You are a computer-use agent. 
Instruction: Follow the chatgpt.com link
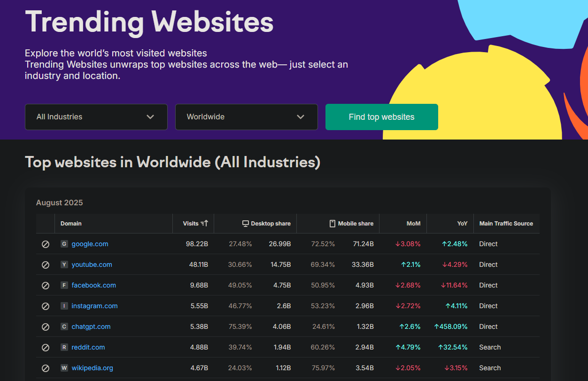tap(91, 327)
